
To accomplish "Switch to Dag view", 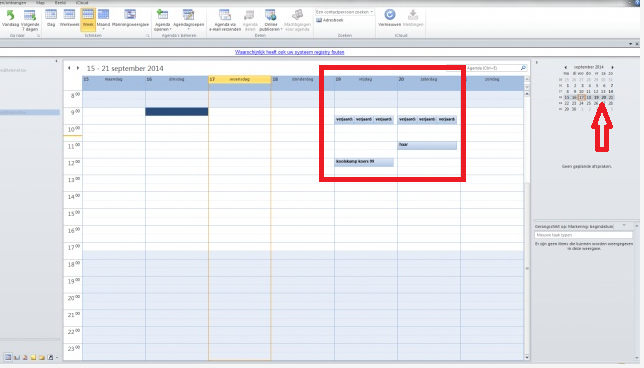I will click(x=51, y=18).
